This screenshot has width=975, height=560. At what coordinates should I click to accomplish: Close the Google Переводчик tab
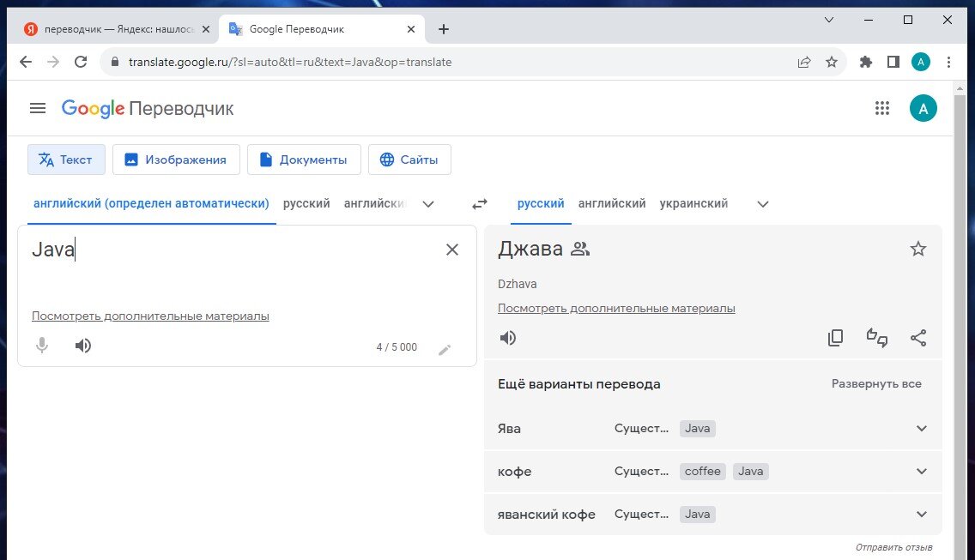click(x=410, y=29)
